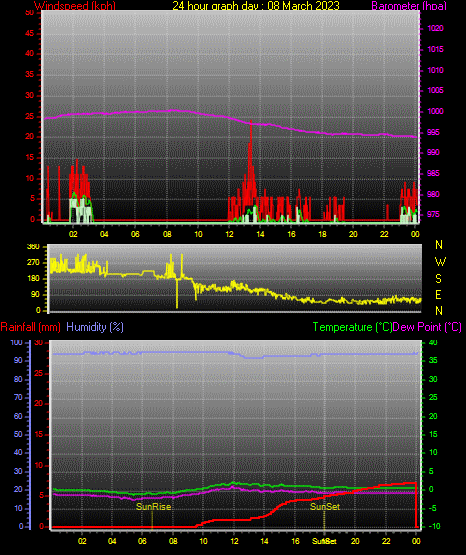The height and width of the screenshot is (555, 466).
Task: Click the SunSet marker label in chart
Action: [325, 507]
